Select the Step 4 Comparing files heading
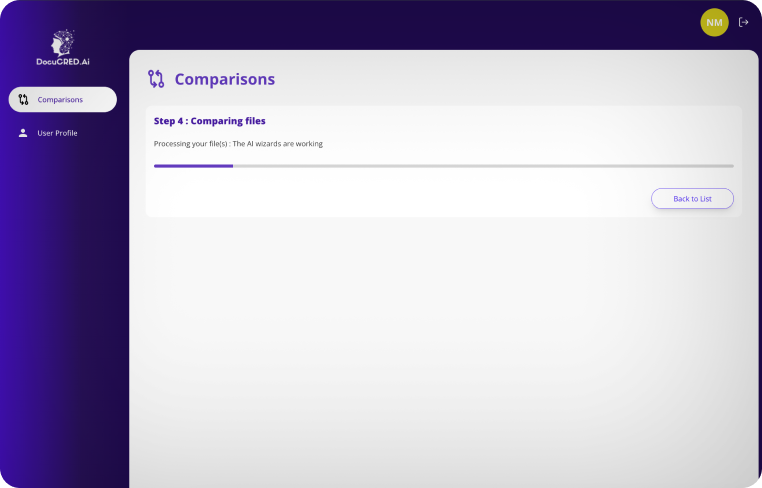 [209, 121]
